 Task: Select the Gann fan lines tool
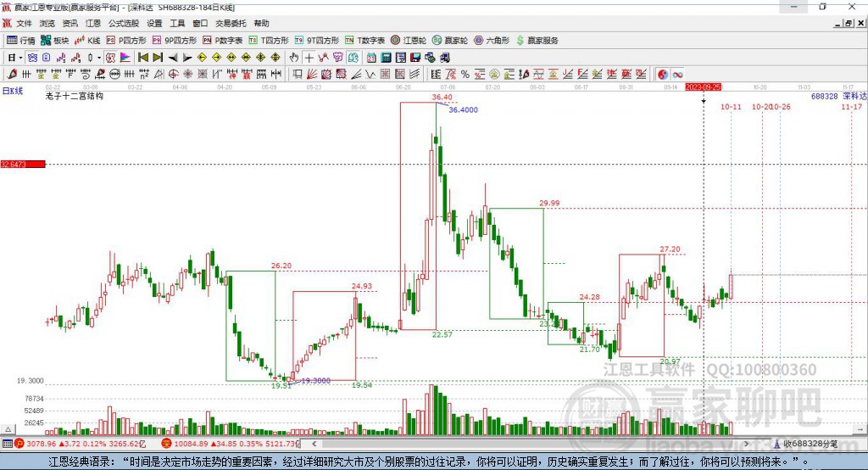click(312, 74)
